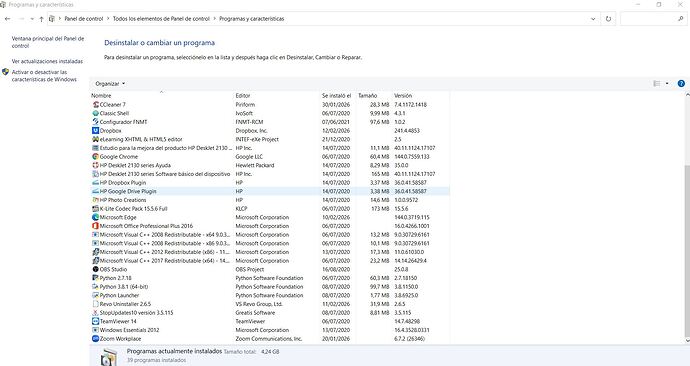Image resolution: width=690 pixels, height=366 pixels.
Task: Click the eLearning XHTML editor icon
Action: click(95, 139)
